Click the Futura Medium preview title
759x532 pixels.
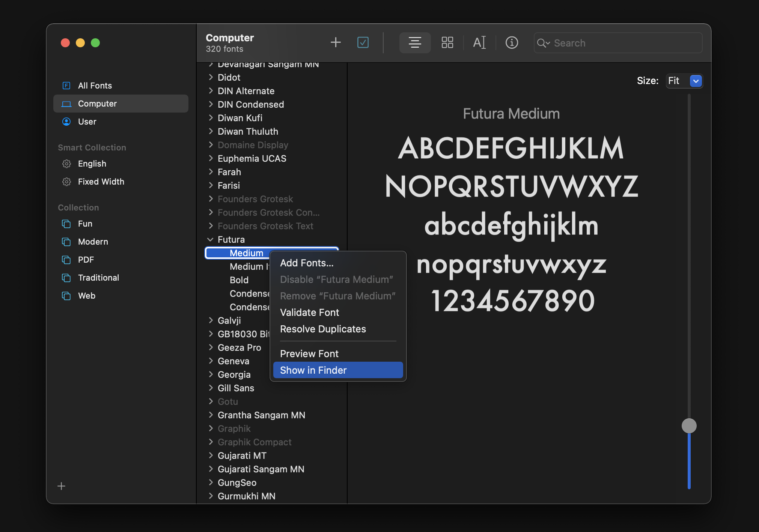[511, 114]
